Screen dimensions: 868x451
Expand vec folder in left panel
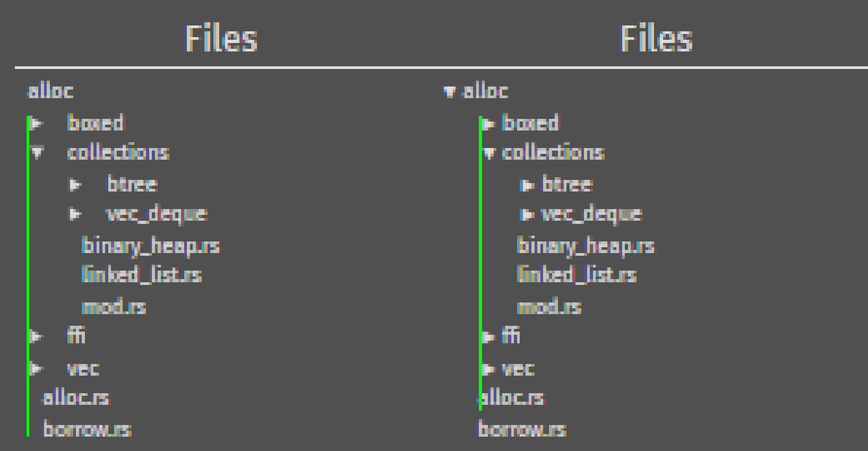tap(36, 368)
